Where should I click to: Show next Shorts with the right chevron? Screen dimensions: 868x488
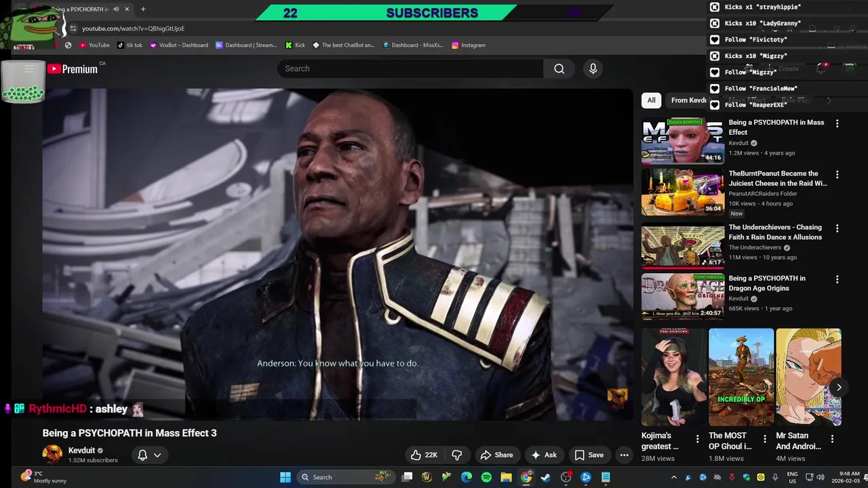(x=839, y=387)
